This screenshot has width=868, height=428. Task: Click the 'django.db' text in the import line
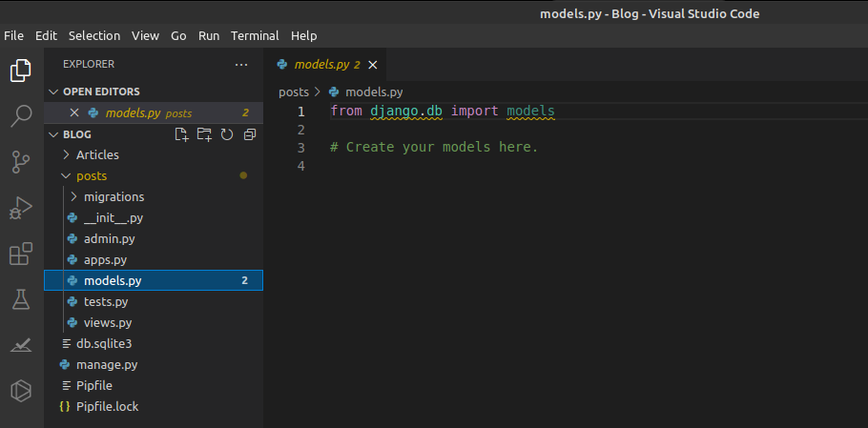406,111
